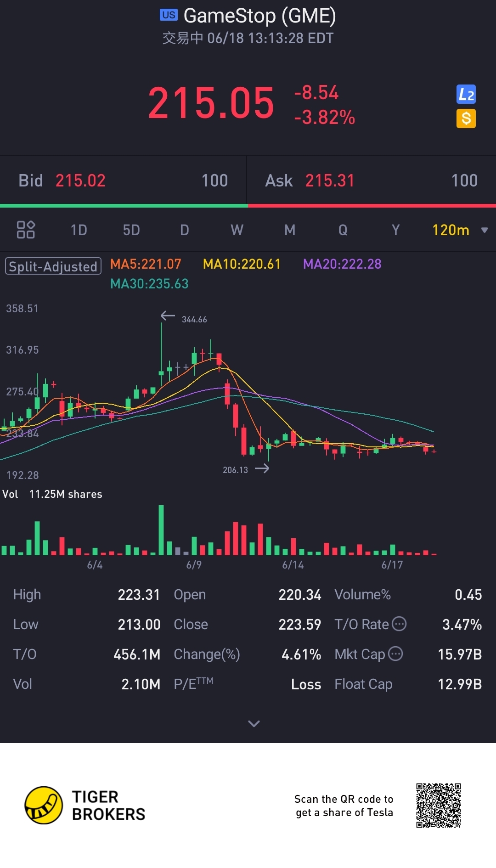Screen dimensions: 496x868
Task: Tap the 6/4 date axis label
Action: [95, 565]
